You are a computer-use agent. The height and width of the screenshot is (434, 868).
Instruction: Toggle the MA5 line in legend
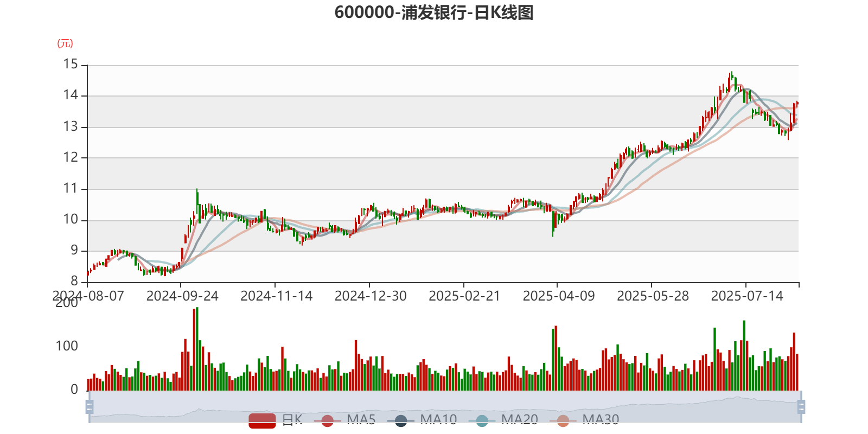344,420
